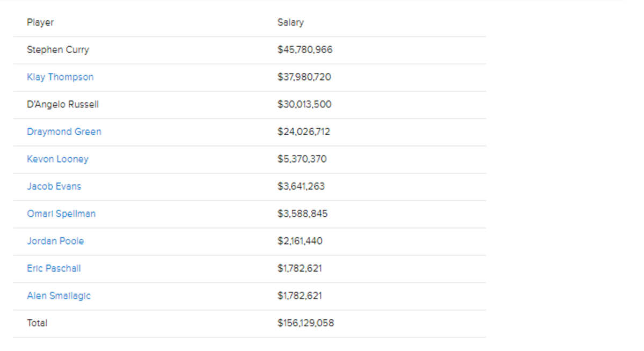Select the $2,161,440 salary value

click(x=300, y=242)
